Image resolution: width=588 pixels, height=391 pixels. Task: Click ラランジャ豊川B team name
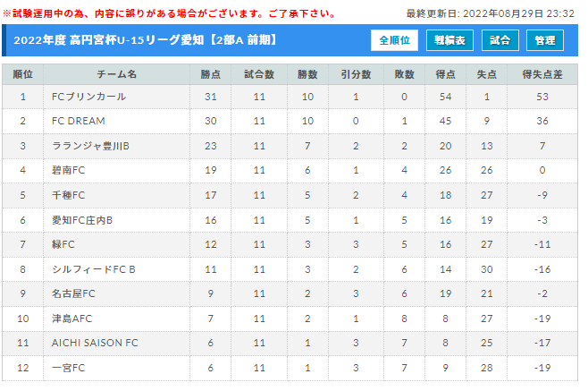pos(90,146)
